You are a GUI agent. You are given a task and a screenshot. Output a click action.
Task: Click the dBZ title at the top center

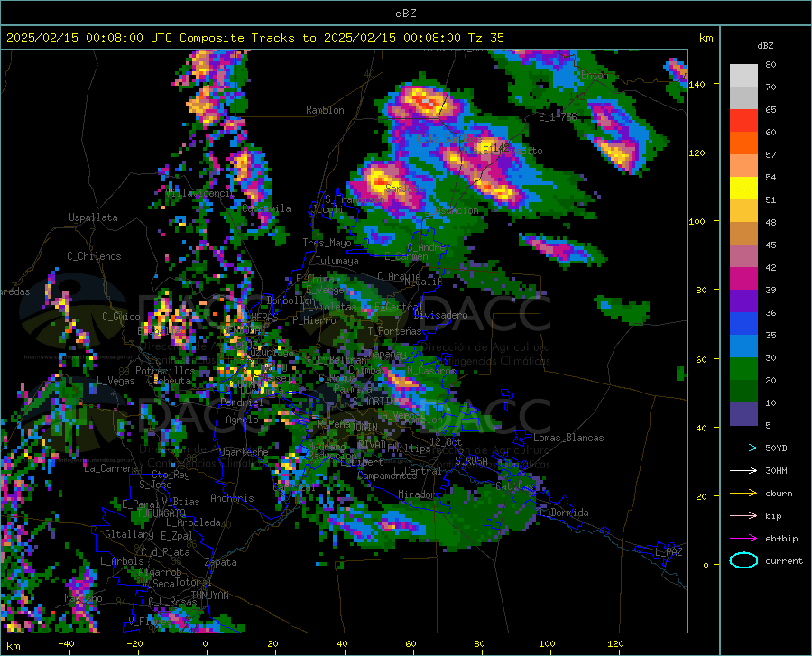click(405, 14)
